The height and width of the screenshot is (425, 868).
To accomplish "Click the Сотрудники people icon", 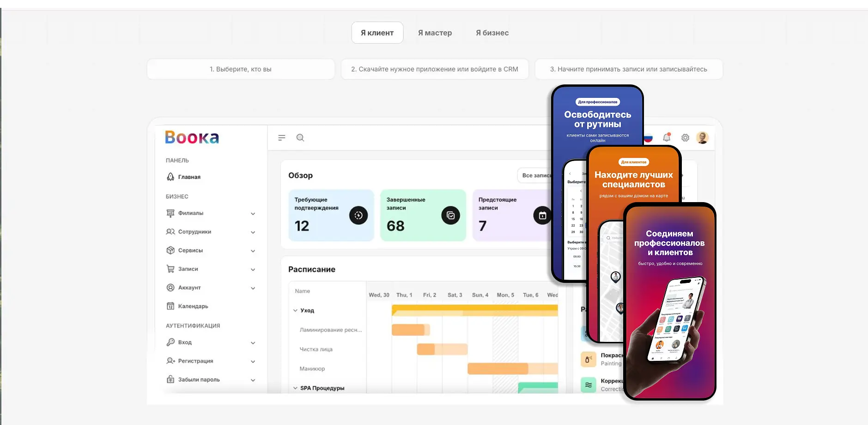I will tap(170, 232).
